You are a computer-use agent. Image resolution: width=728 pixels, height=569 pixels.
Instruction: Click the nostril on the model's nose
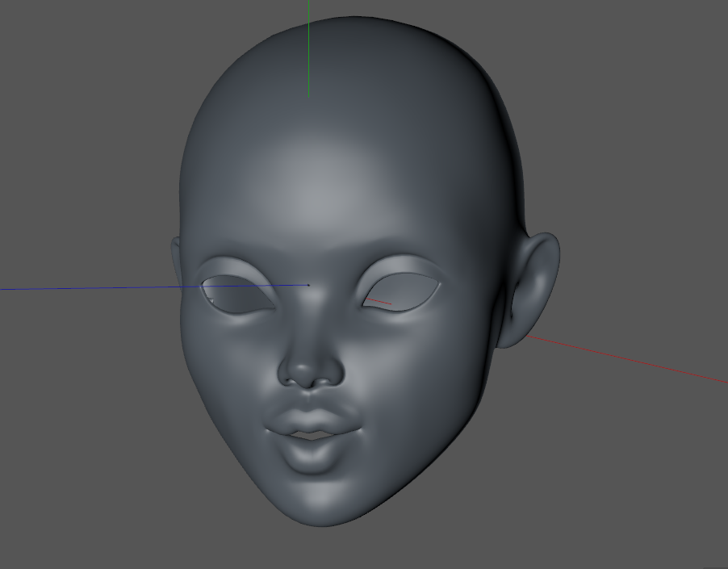click(295, 376)
